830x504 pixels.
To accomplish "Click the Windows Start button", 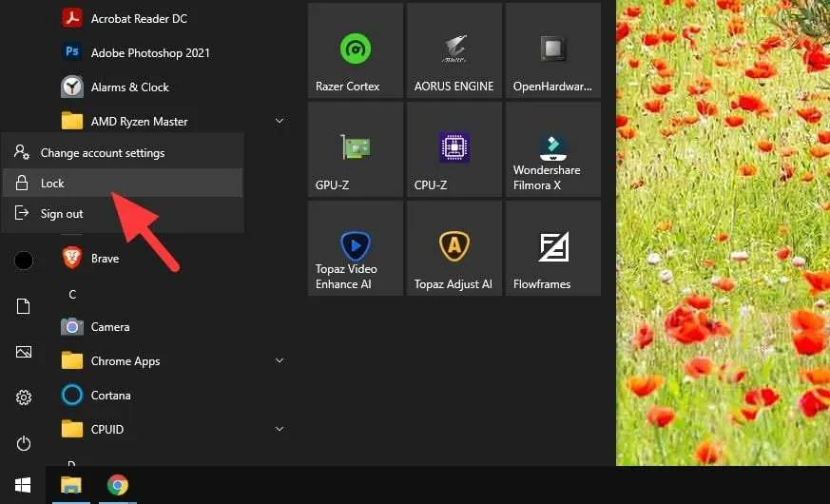I will tap(23, 485).
